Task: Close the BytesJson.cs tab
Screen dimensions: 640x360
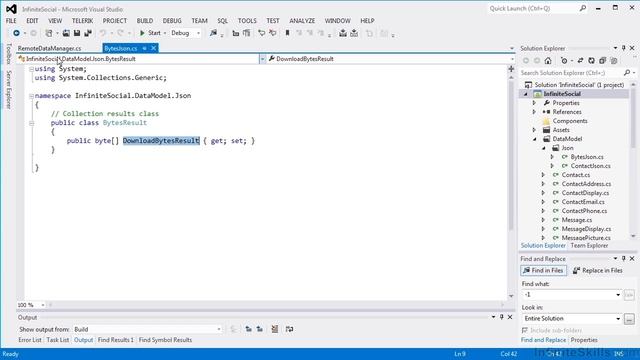Action: click(x=153, y=48)
